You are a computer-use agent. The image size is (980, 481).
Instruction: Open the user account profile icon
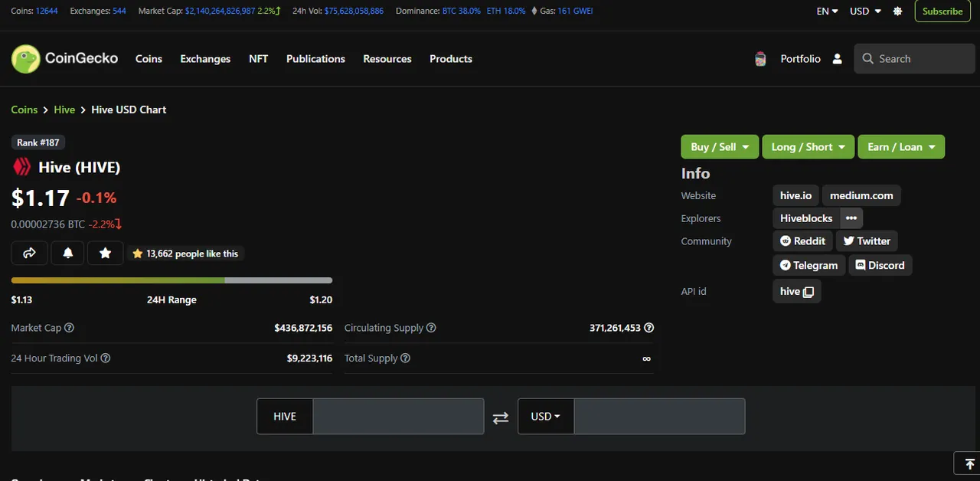coord(837,59)
